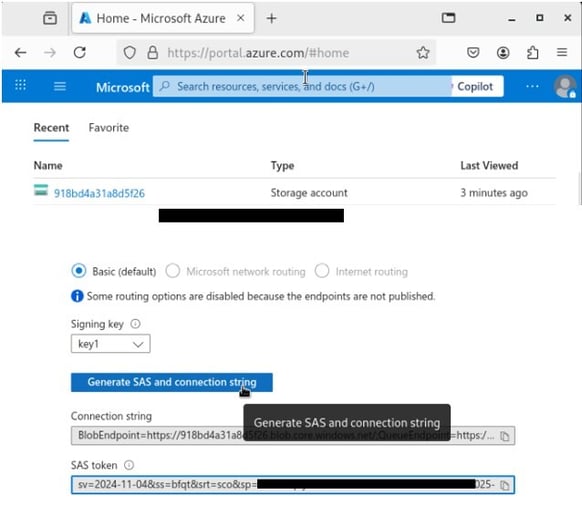Open the Pocket save icon in toolbar

(x=473, y=53)
